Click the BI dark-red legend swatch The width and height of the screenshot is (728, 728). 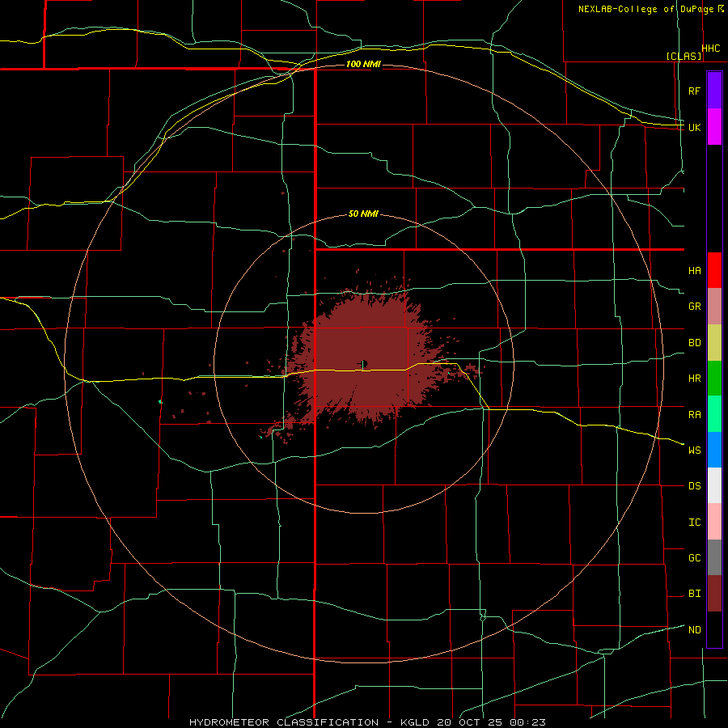coord(714,594)
